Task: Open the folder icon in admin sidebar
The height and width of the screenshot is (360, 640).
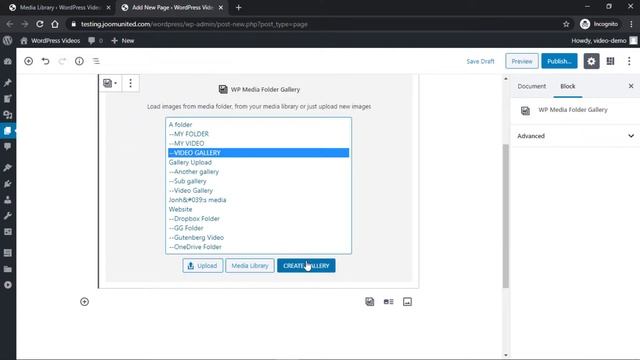Action: click(x=8, y=269)
